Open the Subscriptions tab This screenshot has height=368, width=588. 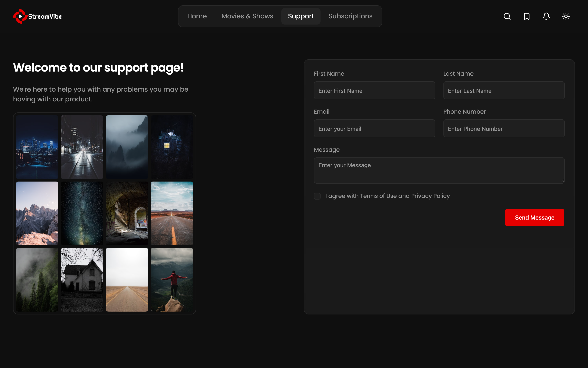pos(350,16)
